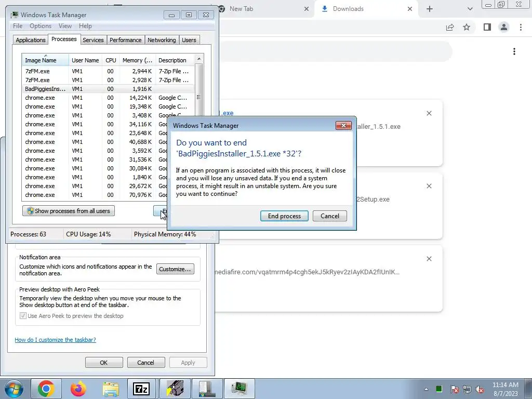Click the network tray icon
The height and width of the screenshot is (399, 532).
pyautogui.click(x=467, y=389)
